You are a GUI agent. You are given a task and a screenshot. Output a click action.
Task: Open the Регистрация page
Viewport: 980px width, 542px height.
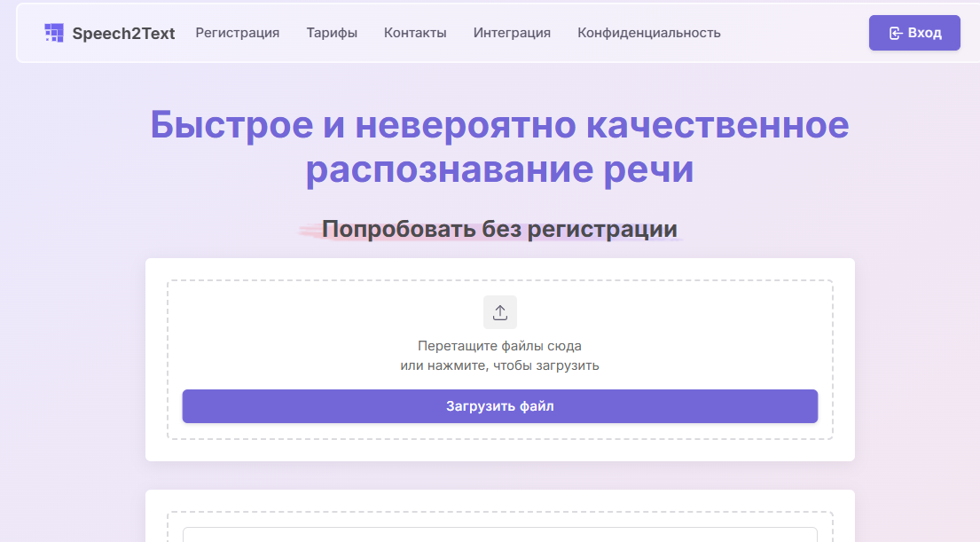pos(237,33)
